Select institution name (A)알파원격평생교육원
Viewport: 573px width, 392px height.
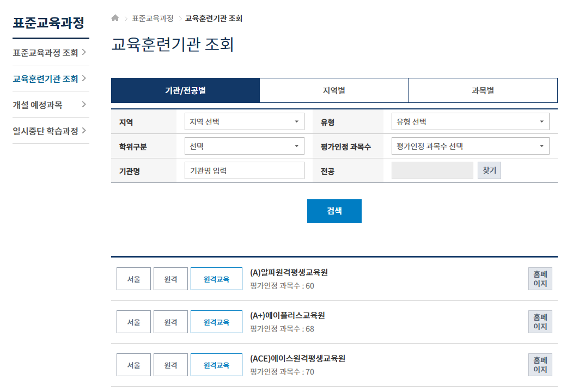289,273
